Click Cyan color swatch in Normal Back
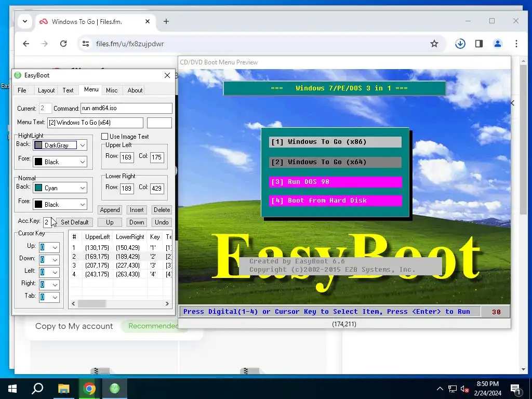 [x=38, y=188]
